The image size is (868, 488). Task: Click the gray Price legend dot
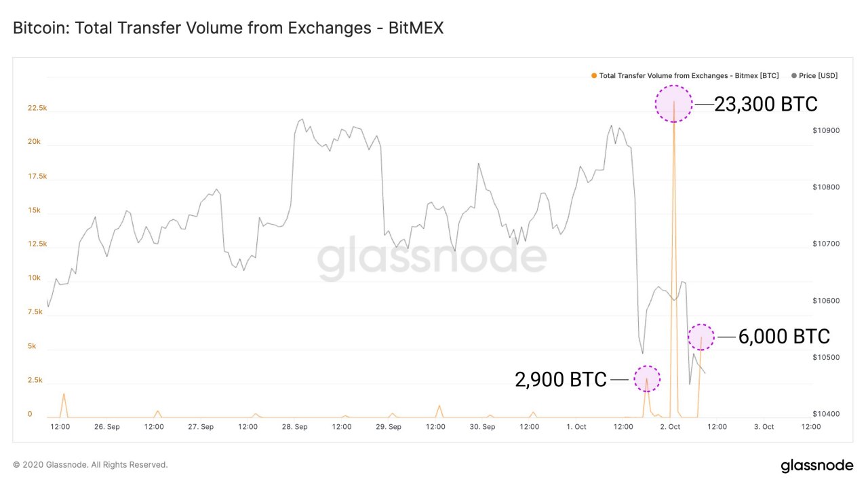[794, 75]
